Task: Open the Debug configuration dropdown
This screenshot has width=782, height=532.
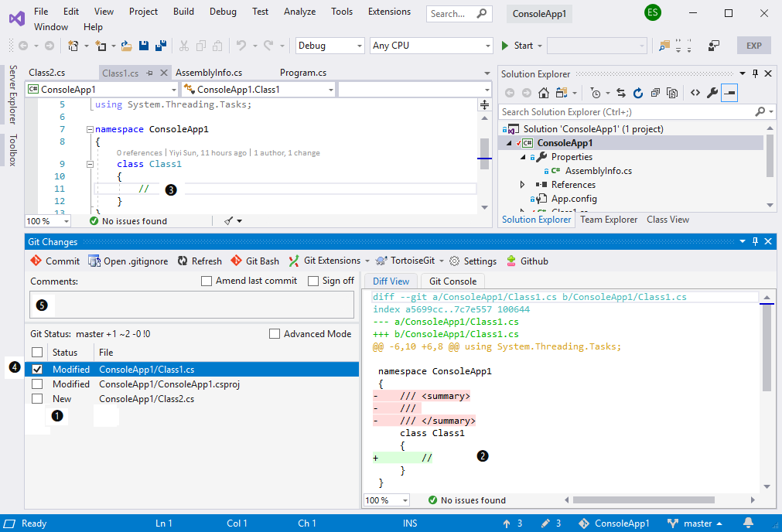Action: pyautogui.click(x=330, y=46)
